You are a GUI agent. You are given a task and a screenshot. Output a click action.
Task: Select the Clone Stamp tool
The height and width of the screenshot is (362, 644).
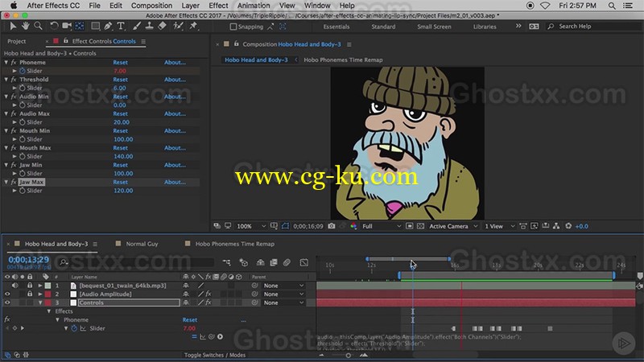pyautogui.click(x=150, y=27)
